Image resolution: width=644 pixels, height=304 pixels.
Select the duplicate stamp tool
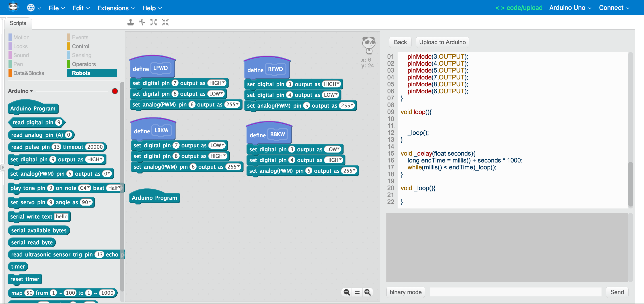pos(130,22)
